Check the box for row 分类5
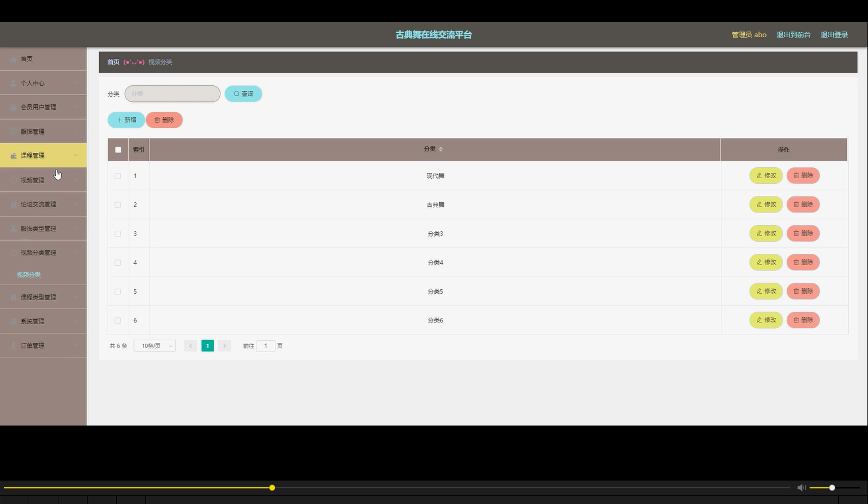Screen dimensions: 868x504 (118, 292)
